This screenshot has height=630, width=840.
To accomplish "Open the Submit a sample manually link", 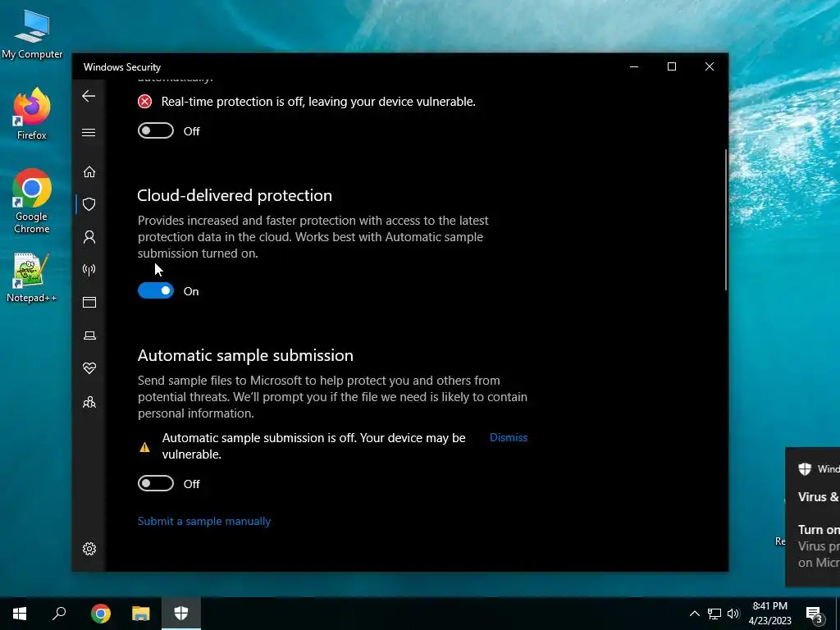I will 204,521.
